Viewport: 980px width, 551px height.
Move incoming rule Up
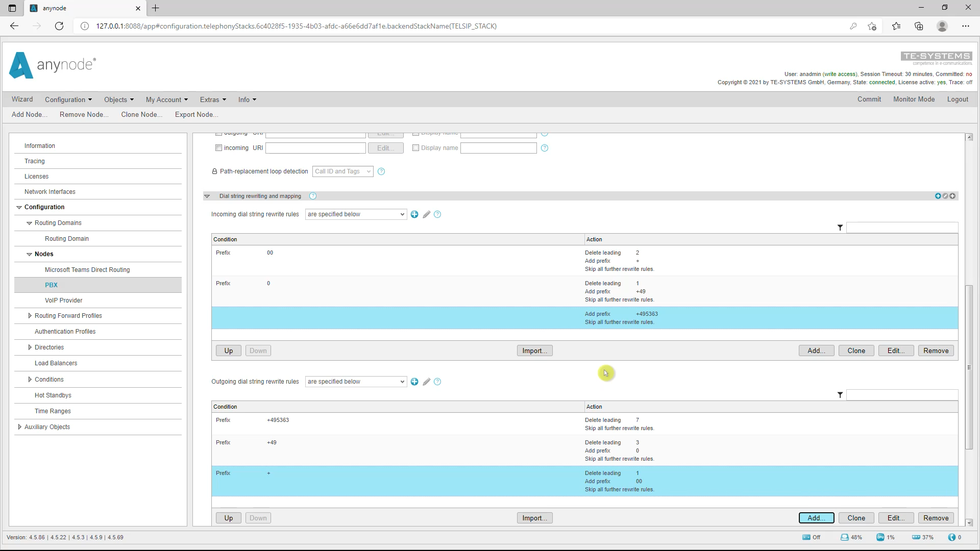point(228,350)
